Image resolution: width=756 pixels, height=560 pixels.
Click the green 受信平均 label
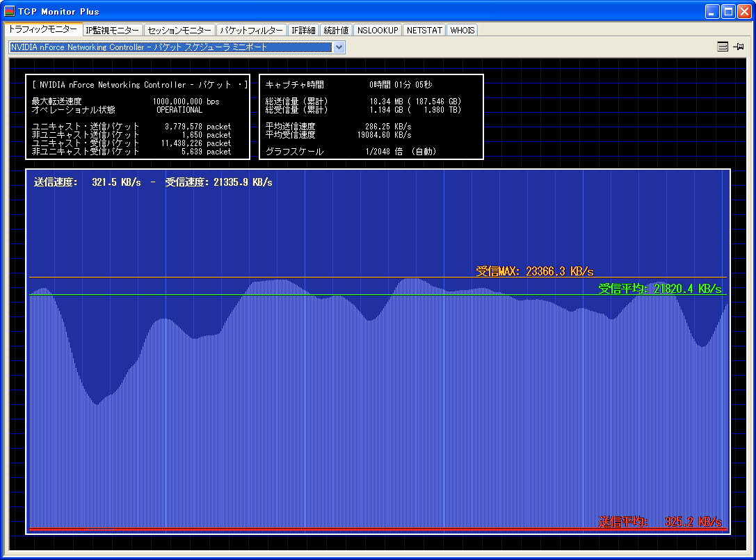[x=659, y=289]
